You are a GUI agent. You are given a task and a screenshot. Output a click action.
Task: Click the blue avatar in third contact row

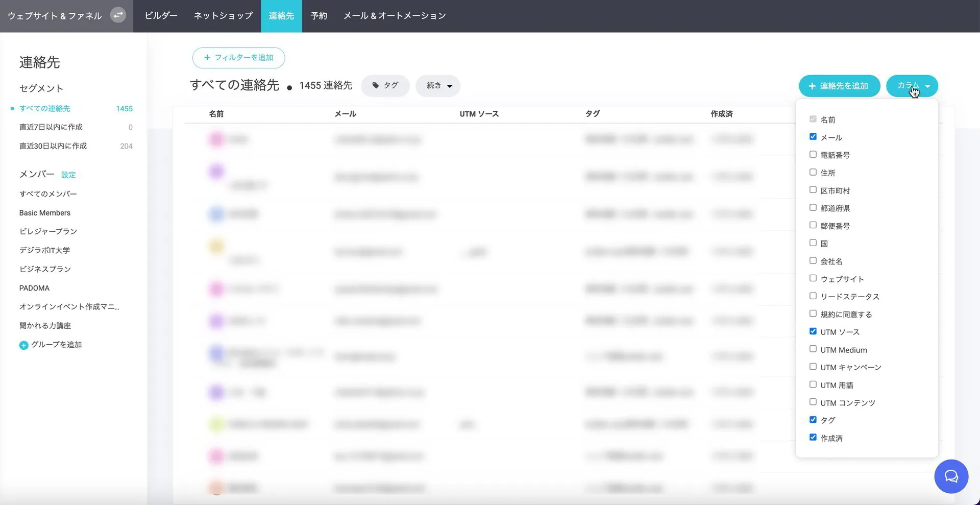point(216,214)
